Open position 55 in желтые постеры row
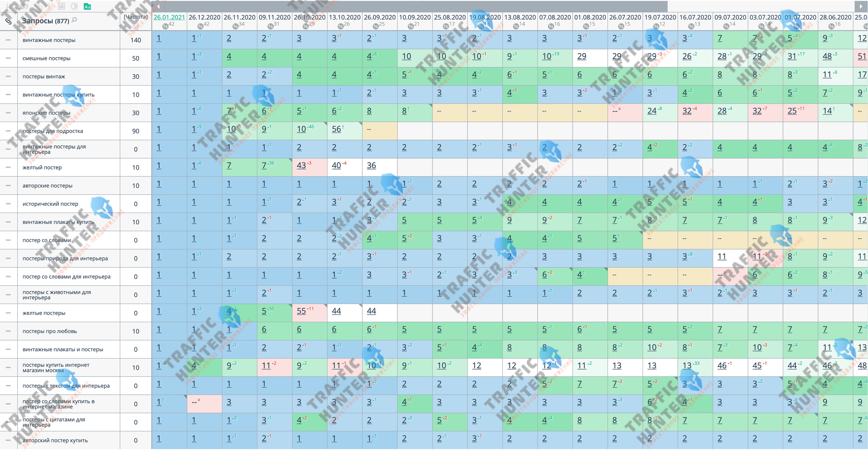The height and width of the screenshot is (450, 868). (x=301, y=311)
